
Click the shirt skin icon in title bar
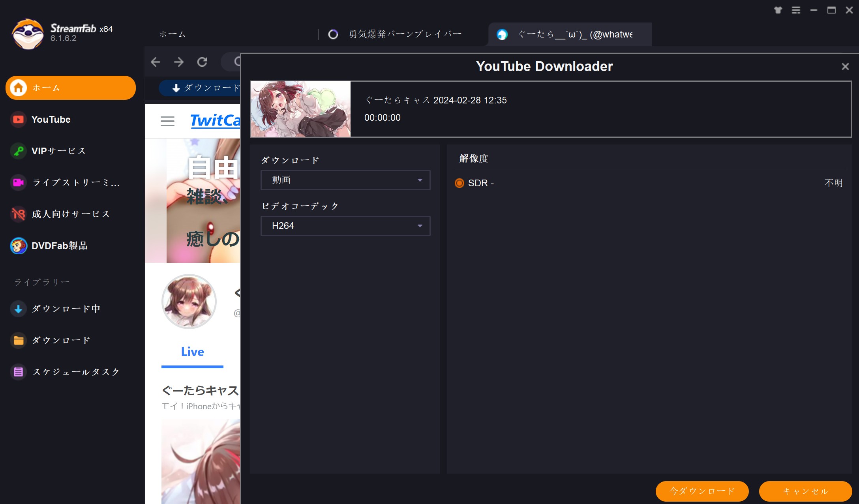click(x=778, y=10)
